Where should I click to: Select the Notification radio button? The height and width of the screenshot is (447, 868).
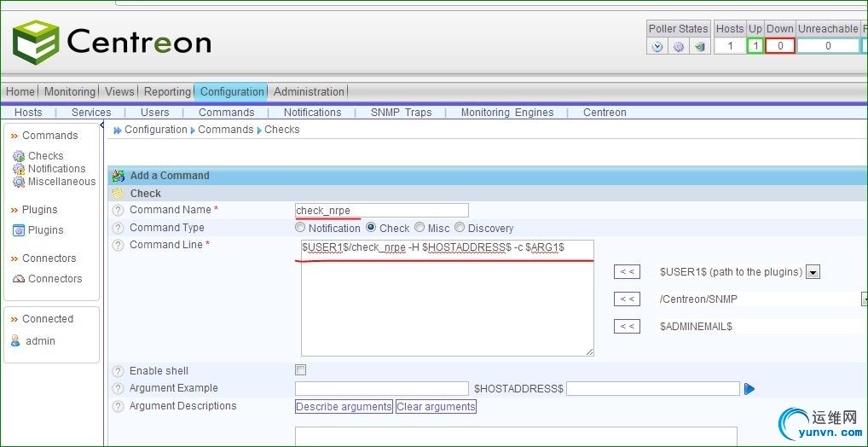click(x=300, y=227)
